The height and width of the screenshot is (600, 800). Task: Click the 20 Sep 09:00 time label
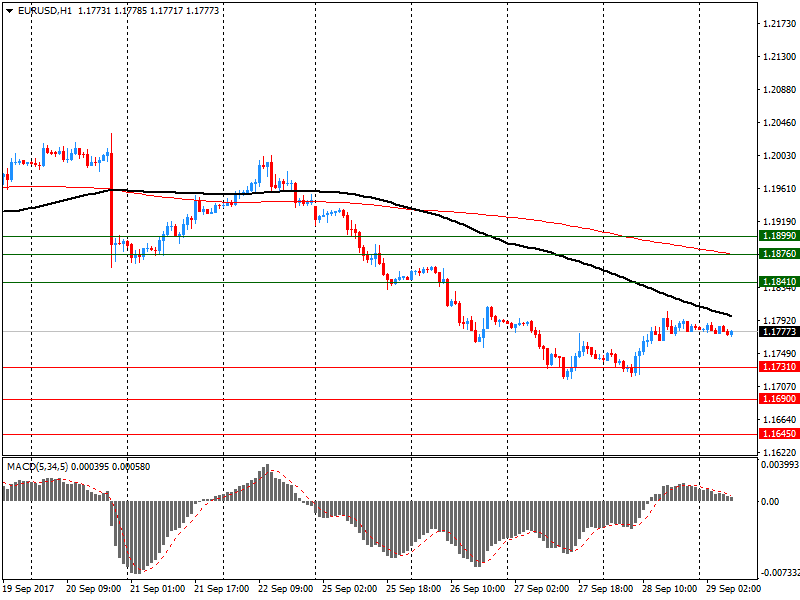coord(94,589)
